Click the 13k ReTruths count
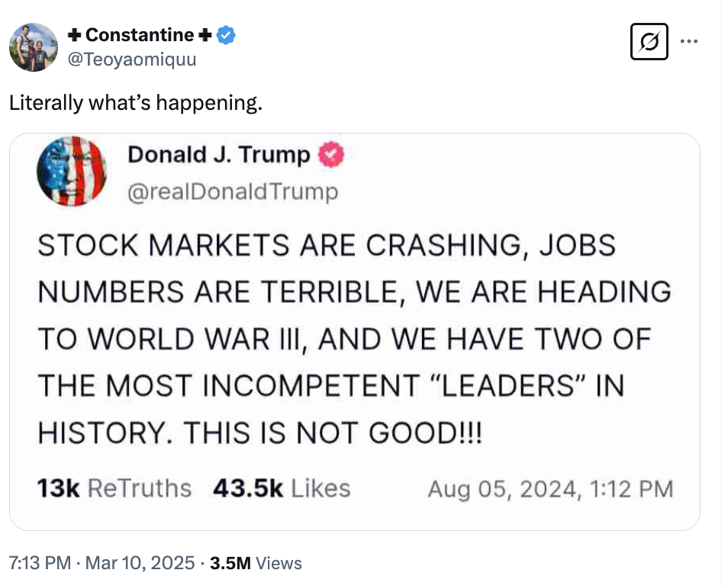 114,488
